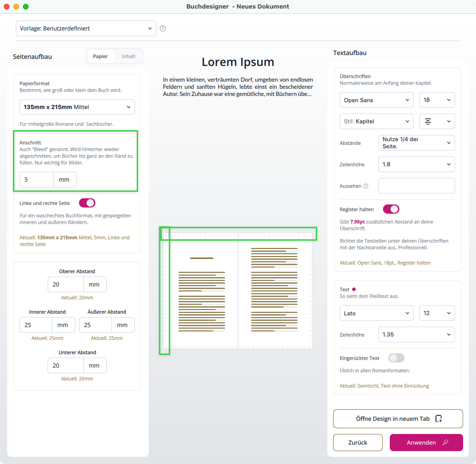Click the help icon beside Aussehen label
476x464 pixels.
click(366, 186)
